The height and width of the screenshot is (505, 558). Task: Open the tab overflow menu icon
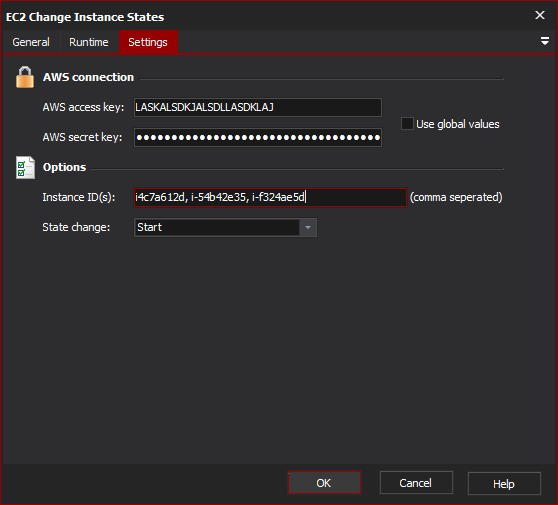[544, 41]
